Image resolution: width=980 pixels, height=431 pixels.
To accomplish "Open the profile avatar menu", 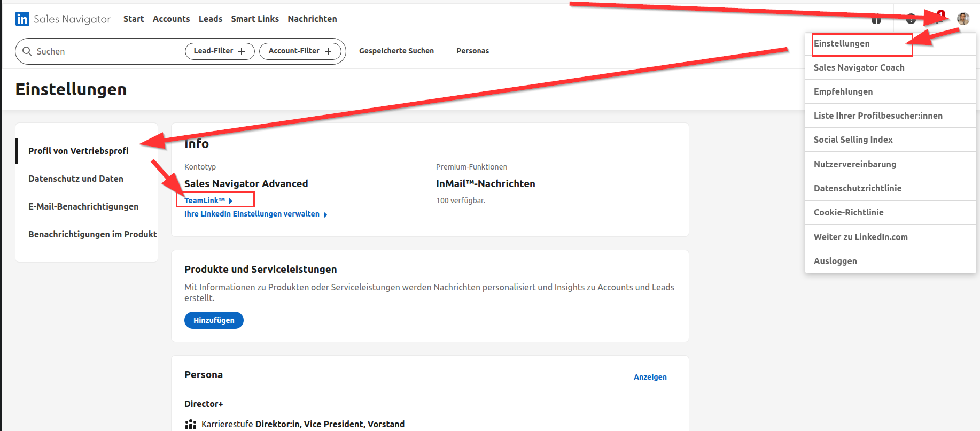I will point(963,19).
